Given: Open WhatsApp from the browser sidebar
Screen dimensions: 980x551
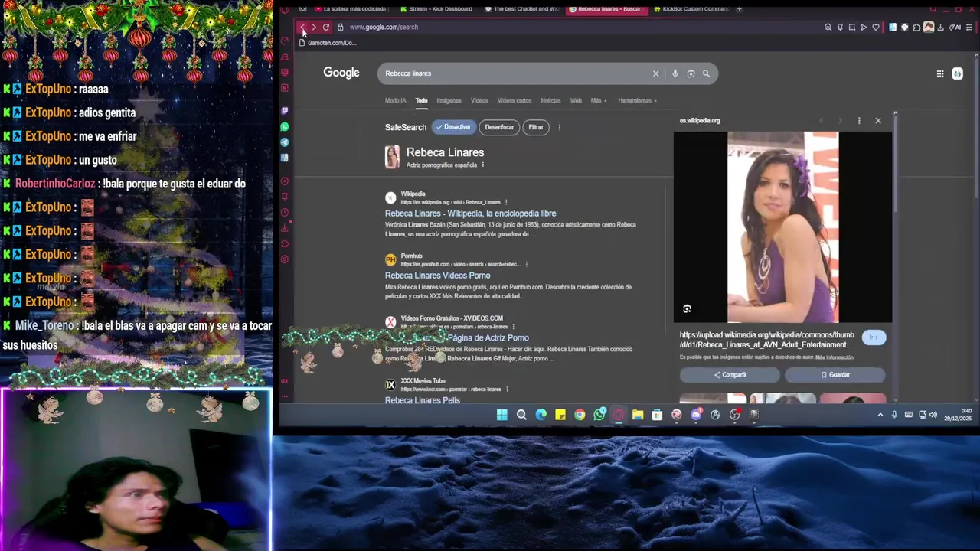Looking at the screenshot, I should coord(285,127).
